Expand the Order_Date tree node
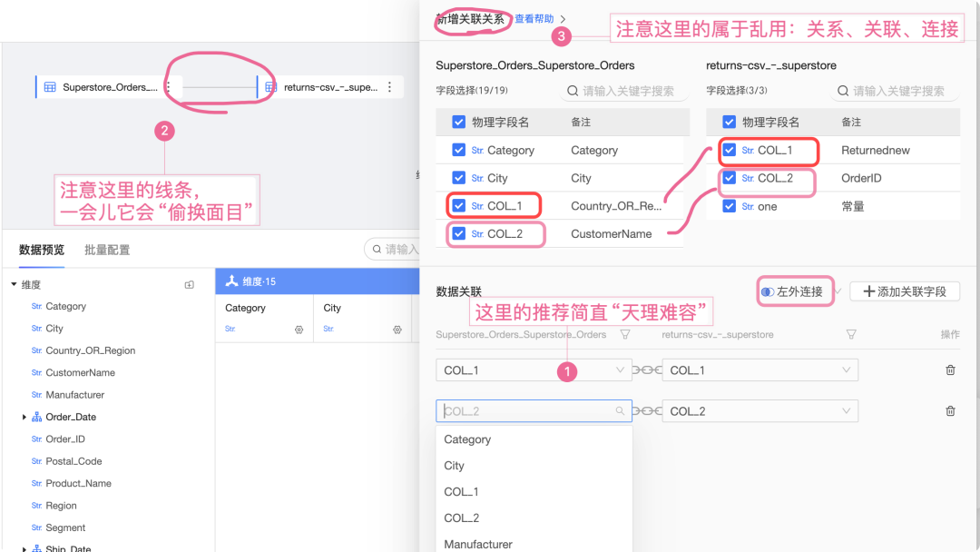The height and width of the screenshot is (552, 980). [x=24, y=417]
